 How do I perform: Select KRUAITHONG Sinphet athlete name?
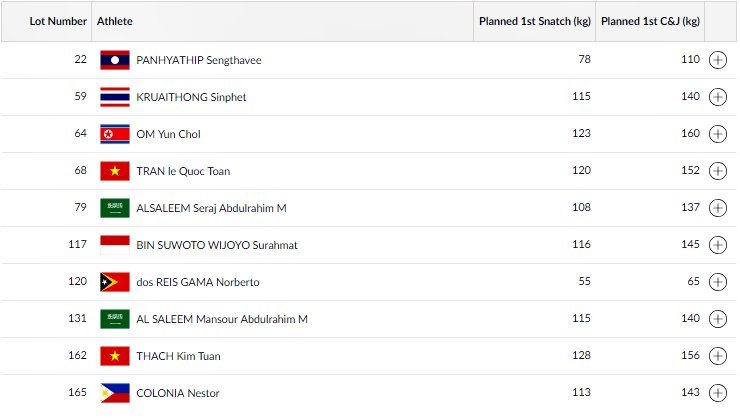point(191,97)
